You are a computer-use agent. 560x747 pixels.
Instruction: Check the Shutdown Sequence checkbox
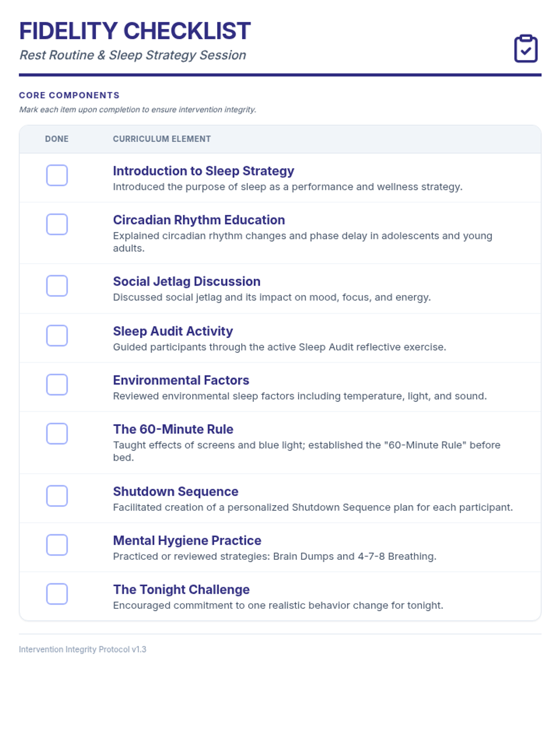click(x=57, y=495)
